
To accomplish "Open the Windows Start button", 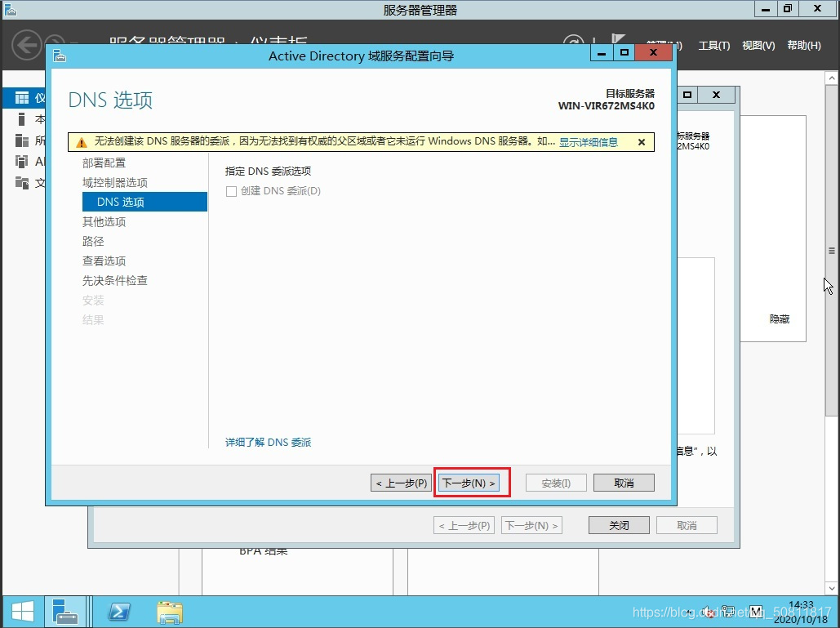I will coord(23,612).
